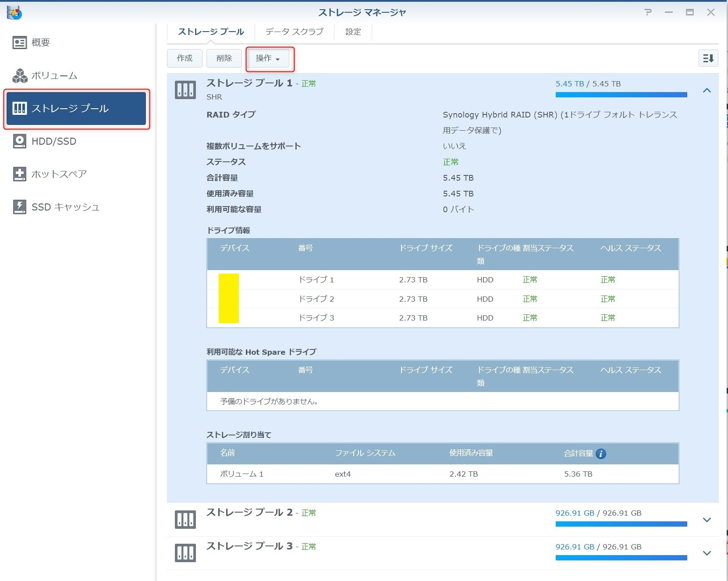Image resolution: width=728 pixels, height=581 pixels.
Task: Click the 概要 overview icon in sidebar
Action: tap(19, 43)
